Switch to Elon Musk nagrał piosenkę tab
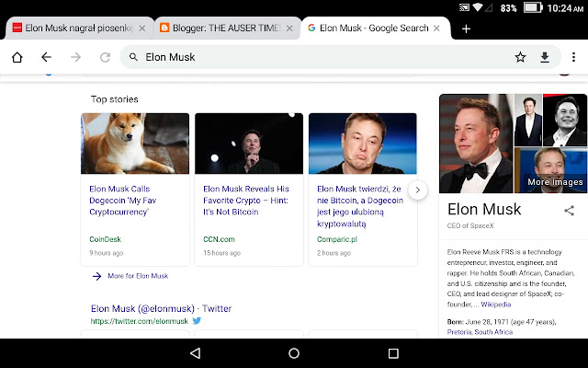Viewport: 588px width, 368px height. coord(79,29)
